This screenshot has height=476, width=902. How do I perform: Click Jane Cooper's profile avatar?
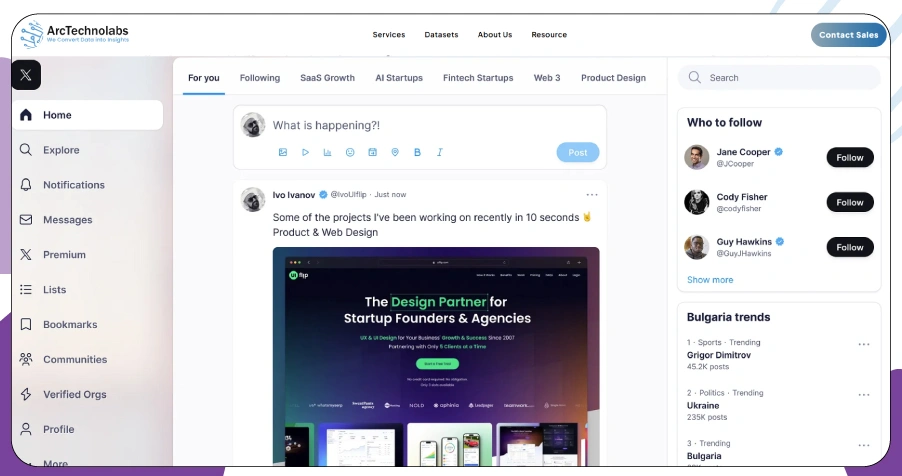click(697, 157)
